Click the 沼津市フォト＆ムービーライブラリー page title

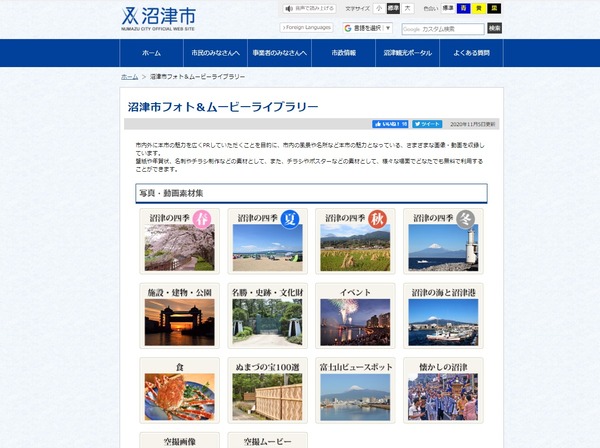[223, 107]
